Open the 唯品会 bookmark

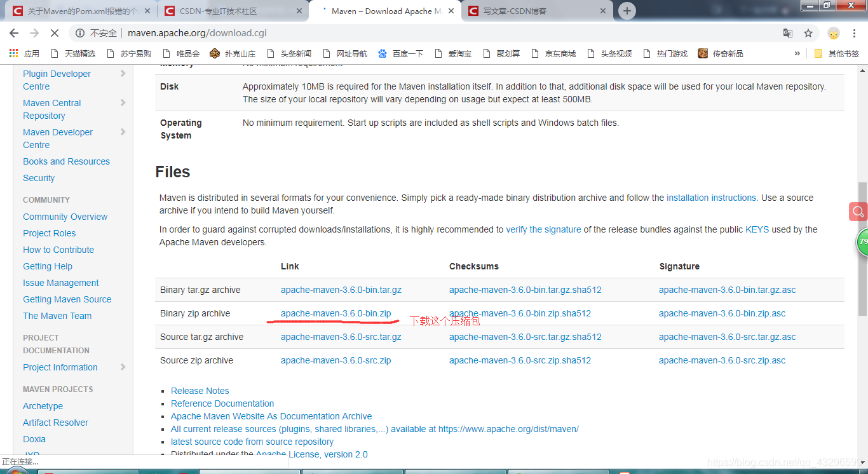point(181,53)
